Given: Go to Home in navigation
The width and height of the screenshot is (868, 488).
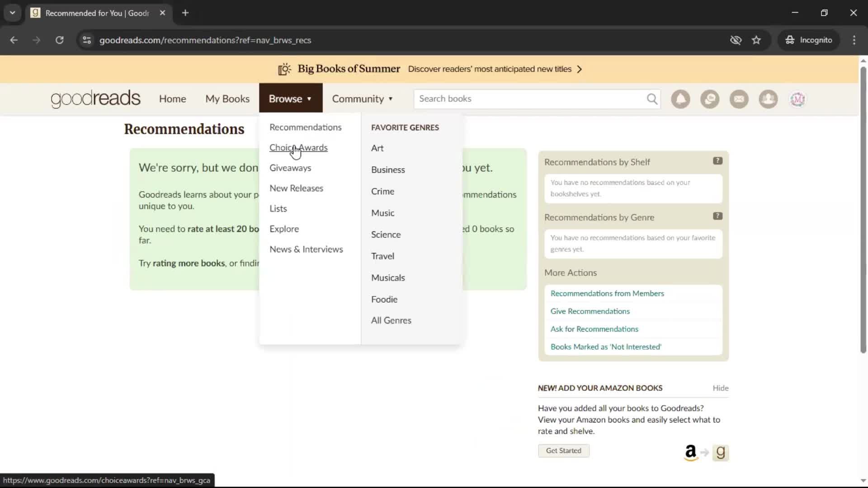Looking at the screenshot, I should [172, 99].
